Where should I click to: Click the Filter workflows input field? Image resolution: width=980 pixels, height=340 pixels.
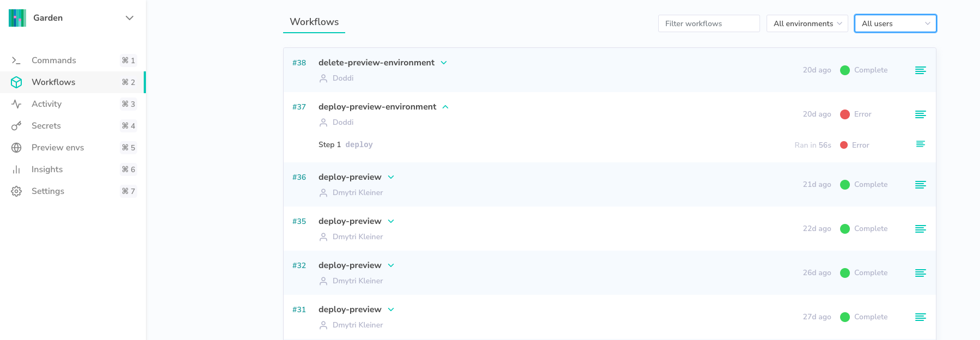coord(708,23)
